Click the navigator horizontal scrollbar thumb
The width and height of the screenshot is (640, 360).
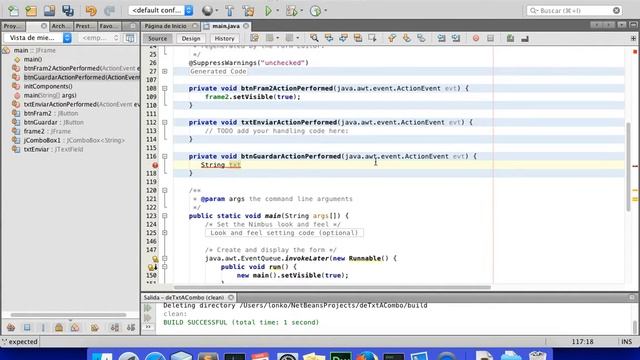pyautogui.click(x=68, y=315)
